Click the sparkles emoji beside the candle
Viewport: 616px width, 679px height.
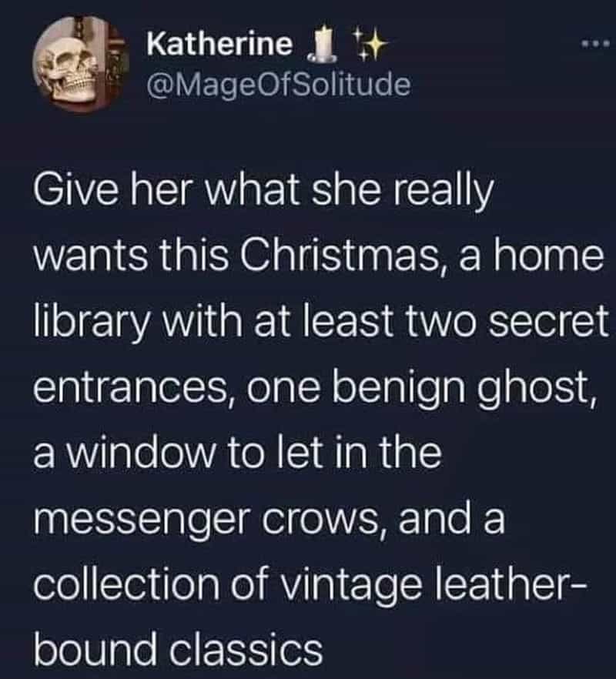(369, 45)
